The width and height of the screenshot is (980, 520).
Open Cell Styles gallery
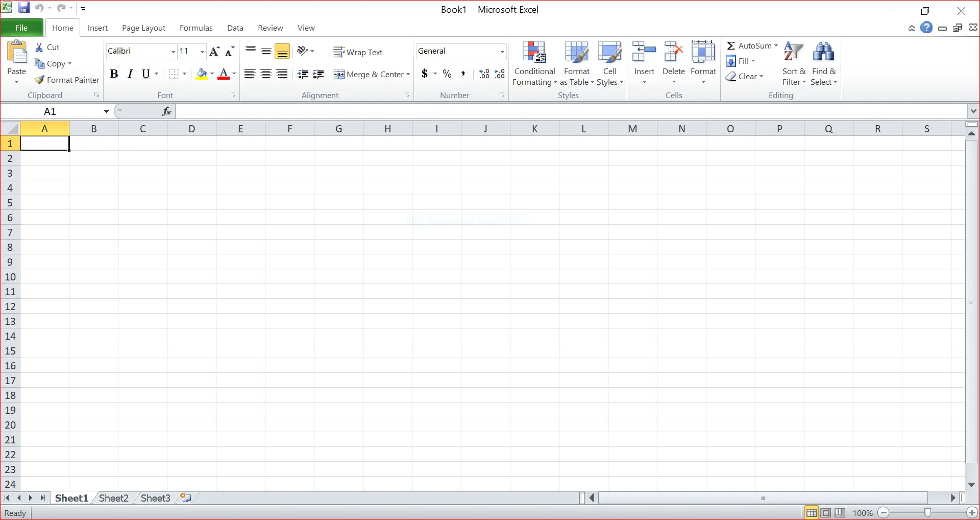(x=610, y=64)
